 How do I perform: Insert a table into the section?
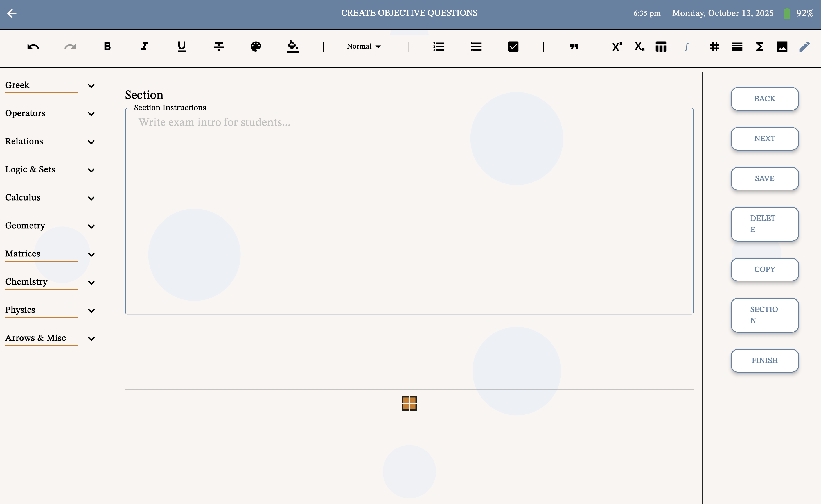coord(661,47)
